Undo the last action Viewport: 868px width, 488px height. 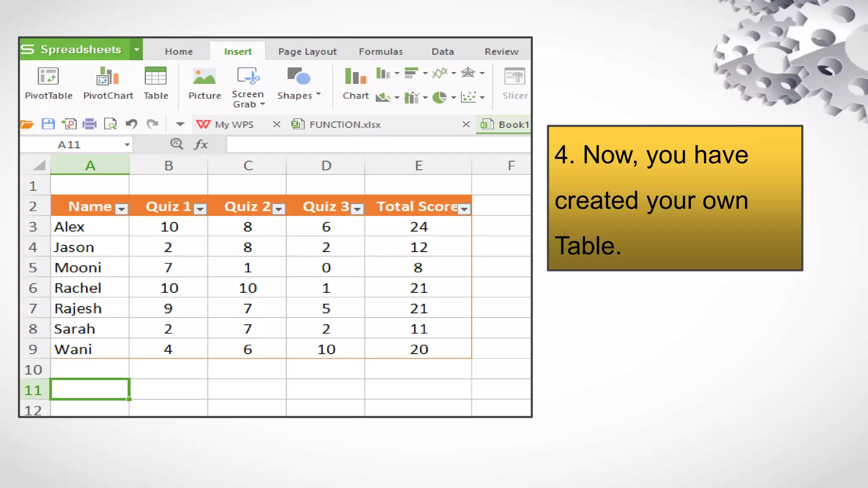click(131, 124)
